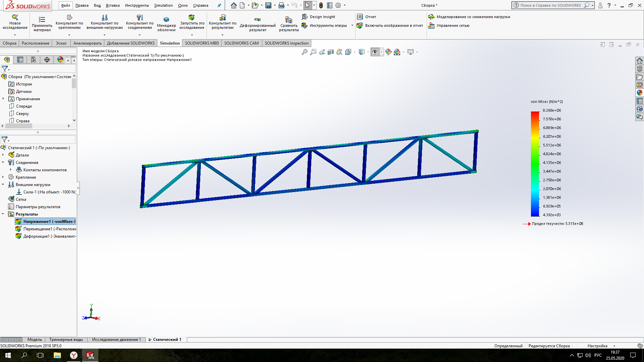Open the Simulation menu
This screenshot has height=362, width=644.
pos(163,5)
